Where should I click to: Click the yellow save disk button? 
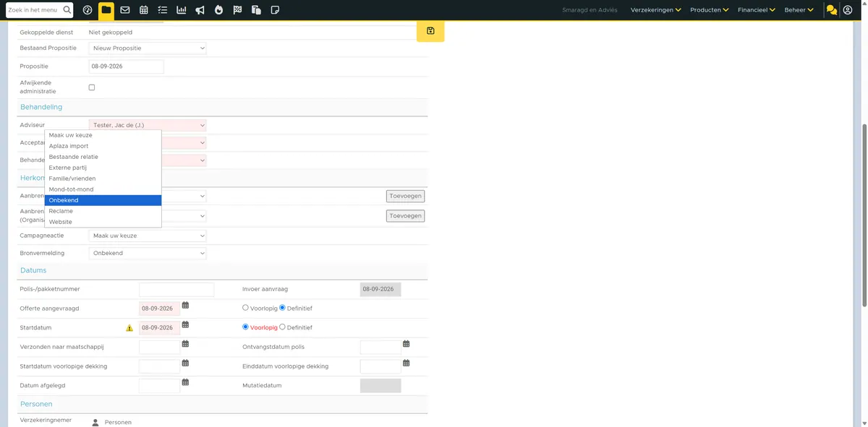(430, 31)
